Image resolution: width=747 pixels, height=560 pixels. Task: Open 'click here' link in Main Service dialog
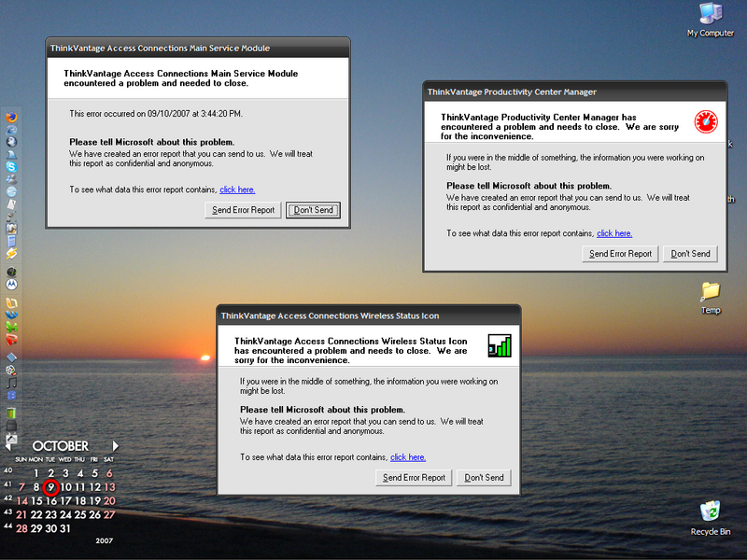(x=237, y=189)
